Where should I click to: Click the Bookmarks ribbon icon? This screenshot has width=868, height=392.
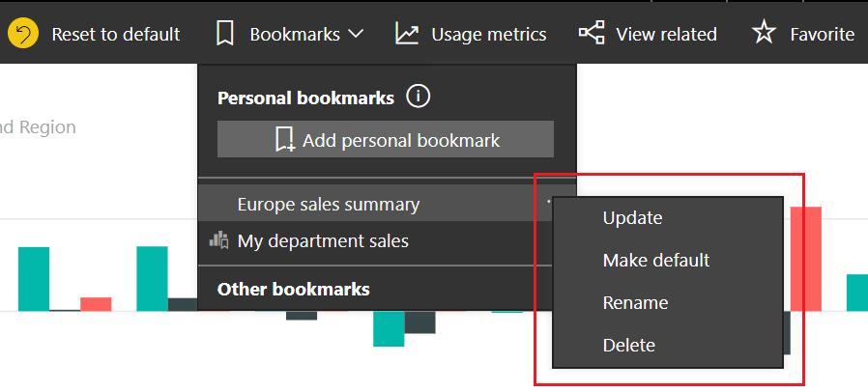click(x=225, y=35)
